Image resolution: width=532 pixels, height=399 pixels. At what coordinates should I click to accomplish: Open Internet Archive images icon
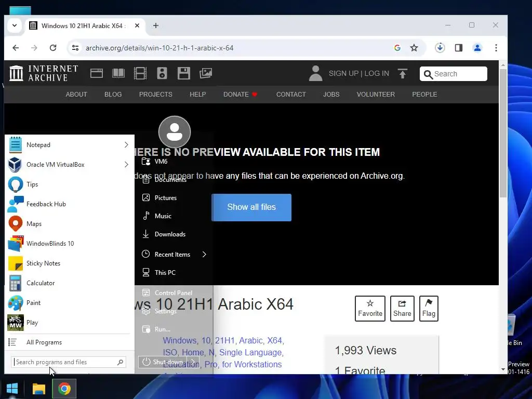206,73
